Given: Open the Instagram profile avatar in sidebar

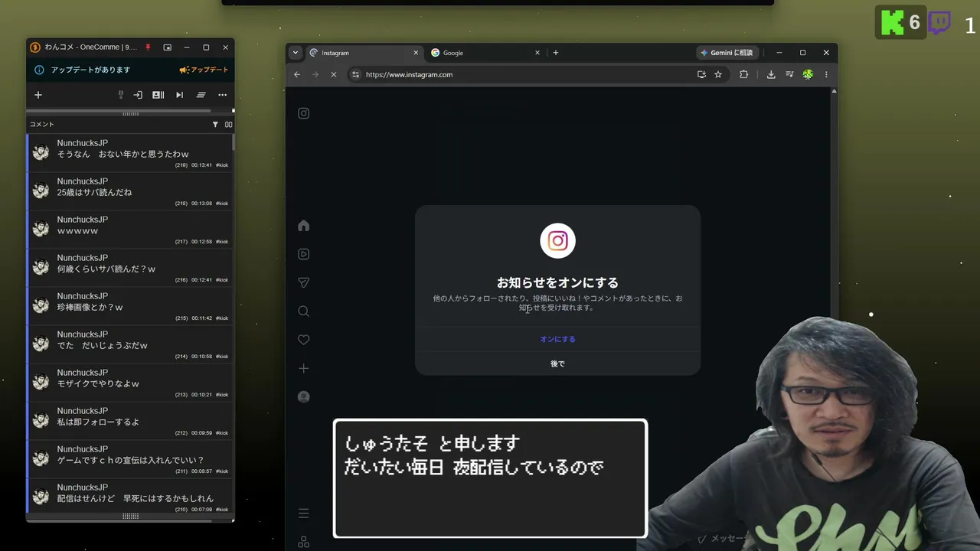Looking at the screenshot, I should 304,397.
